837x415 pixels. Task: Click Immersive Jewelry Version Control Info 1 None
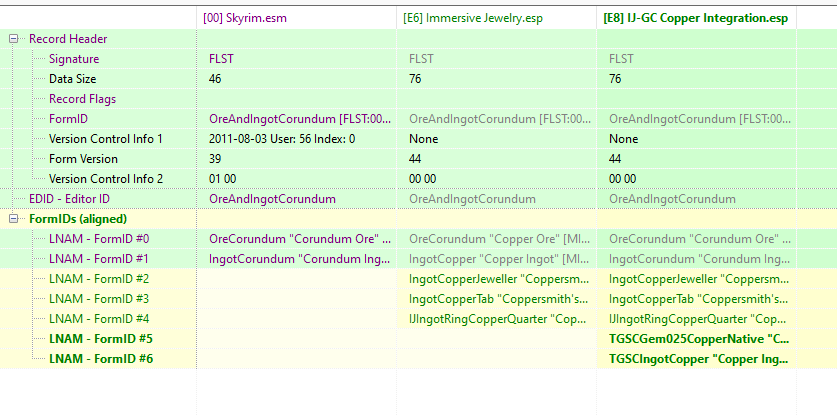pyautogui.click(x=423, y=139)
